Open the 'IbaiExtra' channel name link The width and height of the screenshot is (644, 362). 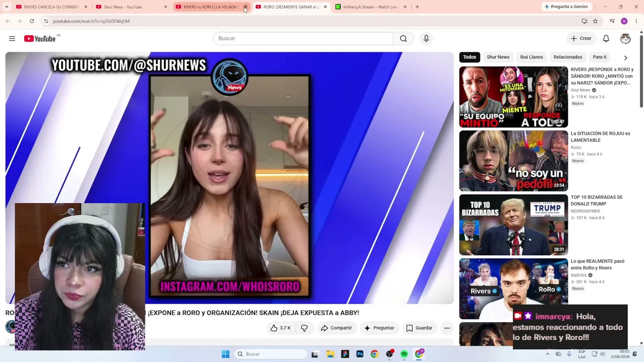[579, 275]
